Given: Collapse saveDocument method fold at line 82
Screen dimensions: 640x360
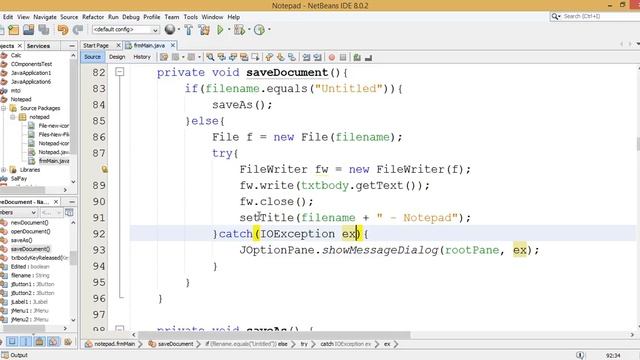Looking at the screenshot, I should pos(120,72).
